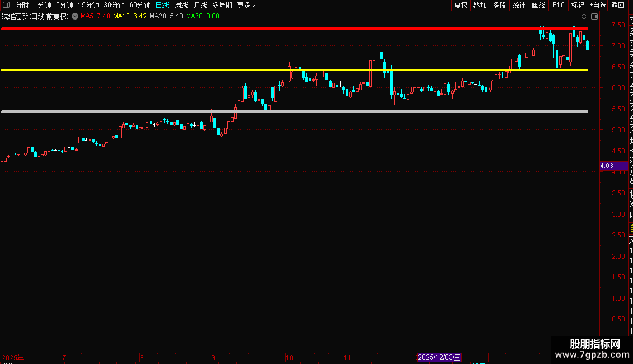The image size is (633, 364).
Task: Select the 30分钟 period
Action: (x=114, y=5)
